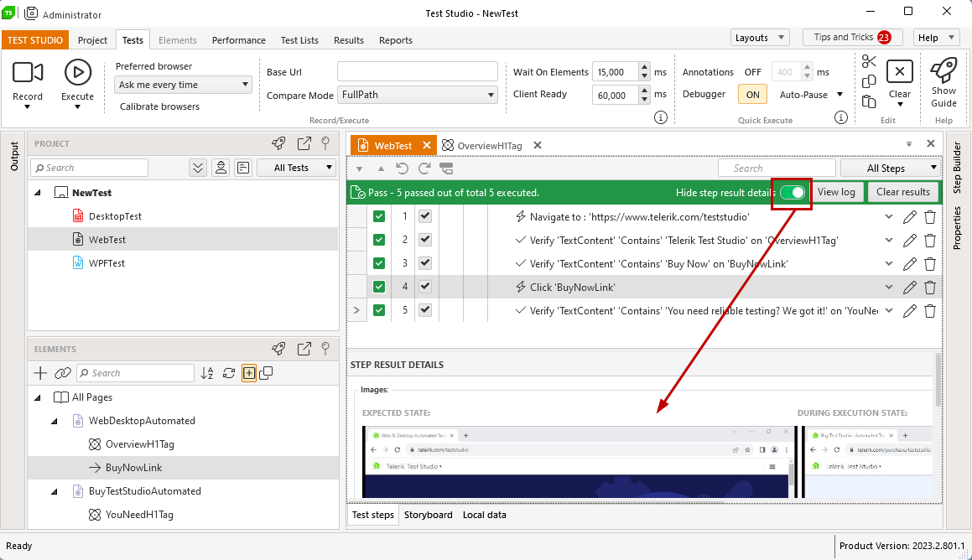Open the Project ribbon tab
This screenshot has height=560, width=972.
(92, 40)
